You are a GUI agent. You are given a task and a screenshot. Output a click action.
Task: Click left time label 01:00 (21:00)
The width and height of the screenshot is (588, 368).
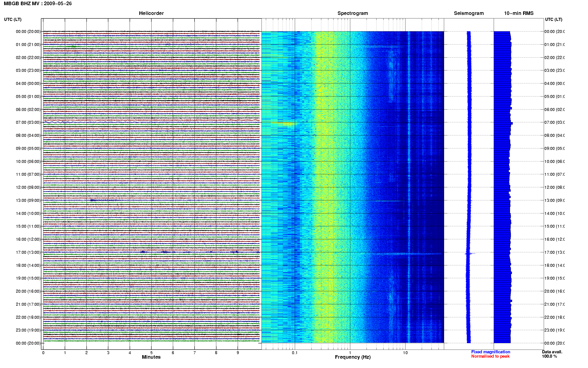pos(28,44)
